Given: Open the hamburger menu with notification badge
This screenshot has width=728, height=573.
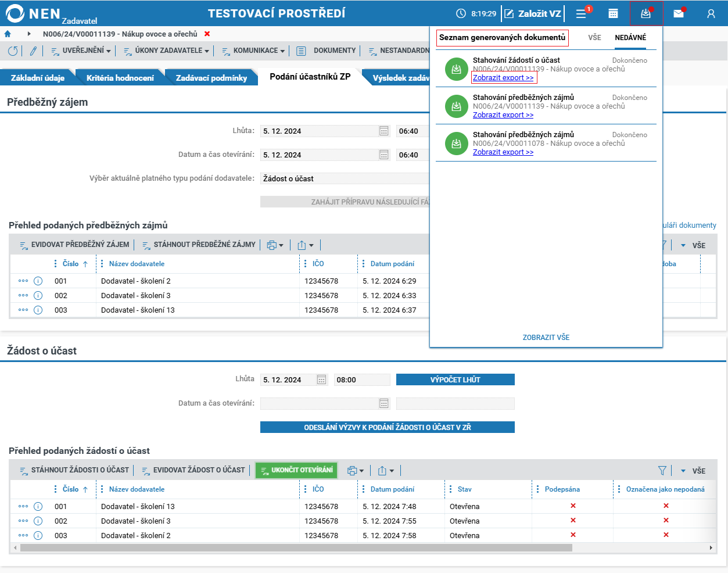Looking at the screenshot, I should 582,13.
